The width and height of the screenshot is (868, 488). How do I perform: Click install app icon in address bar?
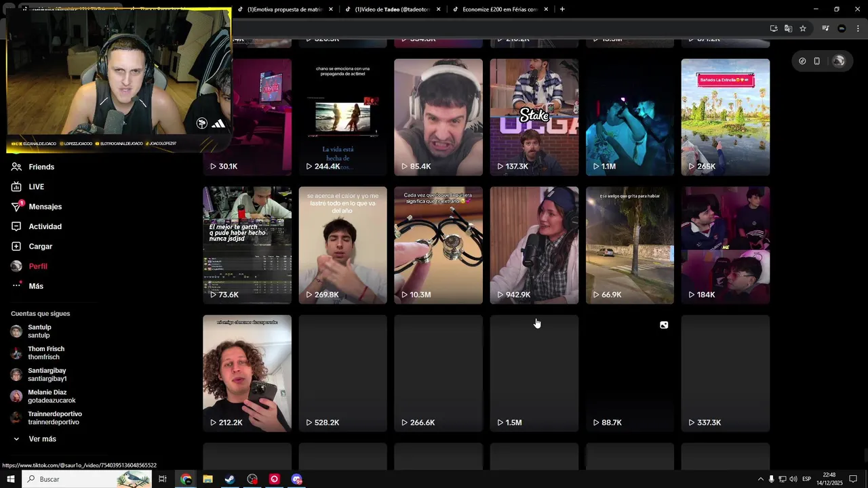774,28
